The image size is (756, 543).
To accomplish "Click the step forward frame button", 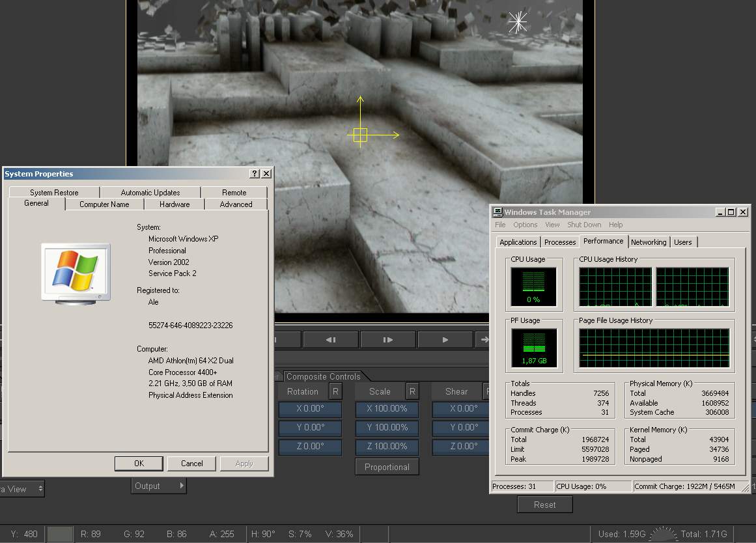I will pos(387,339).
